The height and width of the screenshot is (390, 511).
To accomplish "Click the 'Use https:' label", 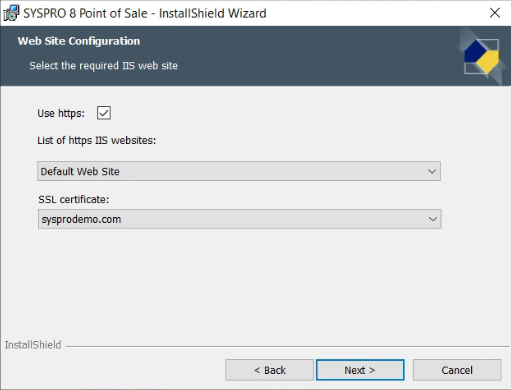I will pos(61,113).
